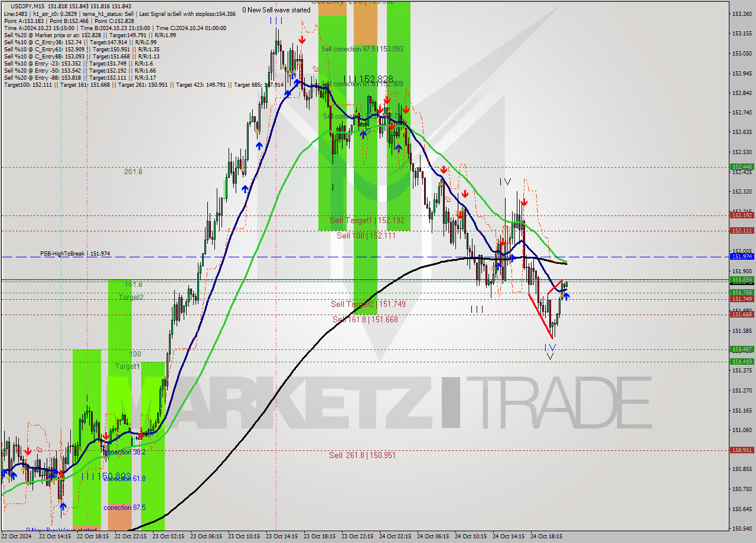Click the blue 'correction 61.8' label
756x543 pixels.
point(124,479)
